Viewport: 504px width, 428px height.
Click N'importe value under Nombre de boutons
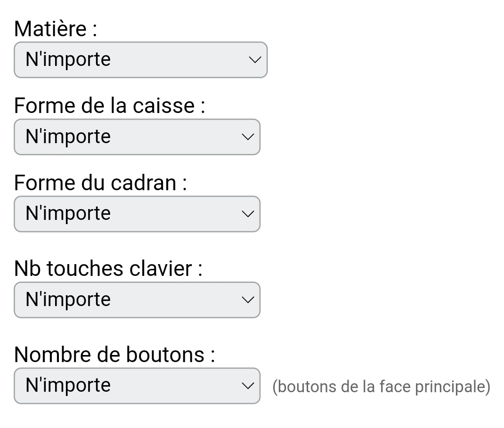coord(68,386)
